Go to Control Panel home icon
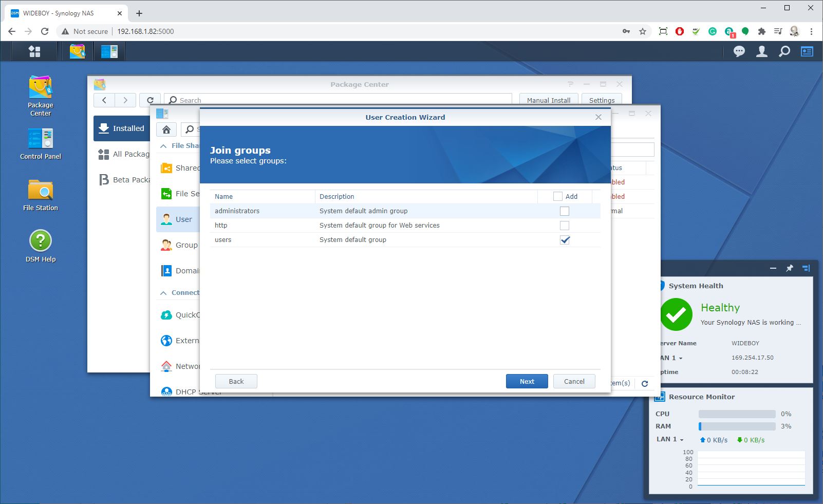The height and width of the screenshot is (504, 823). tap(166, 129)
